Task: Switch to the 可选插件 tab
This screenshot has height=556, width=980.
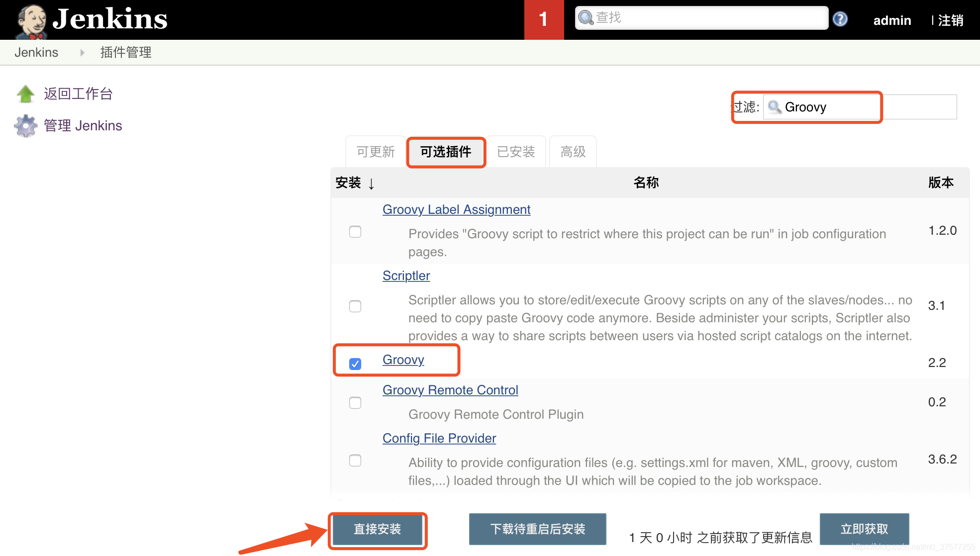Action: (x=446, y=152)
